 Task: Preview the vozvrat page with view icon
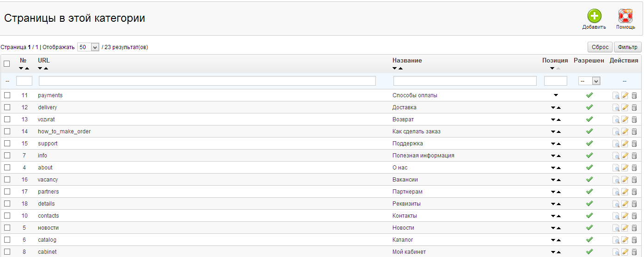616,119
